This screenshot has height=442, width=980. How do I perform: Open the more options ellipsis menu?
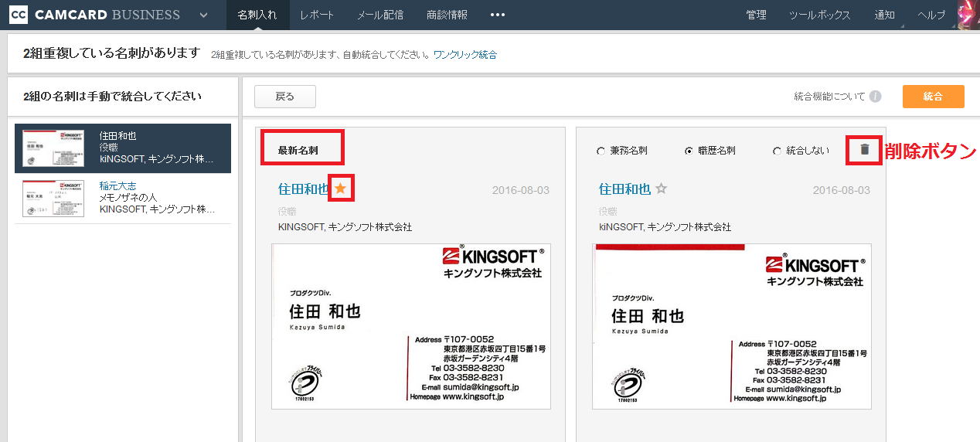[x=497, y=15]
